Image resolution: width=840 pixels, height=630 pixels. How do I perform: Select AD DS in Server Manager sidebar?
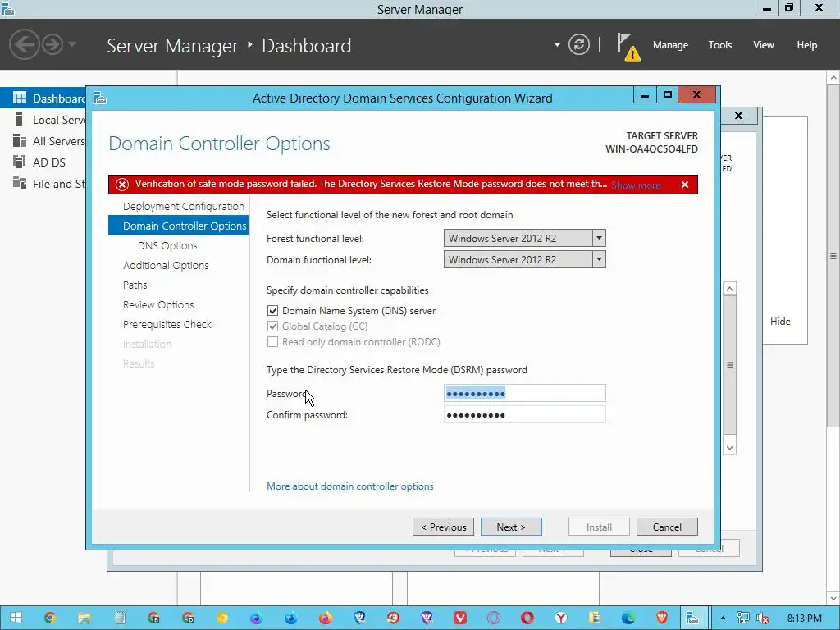click(x=43, y=162)
